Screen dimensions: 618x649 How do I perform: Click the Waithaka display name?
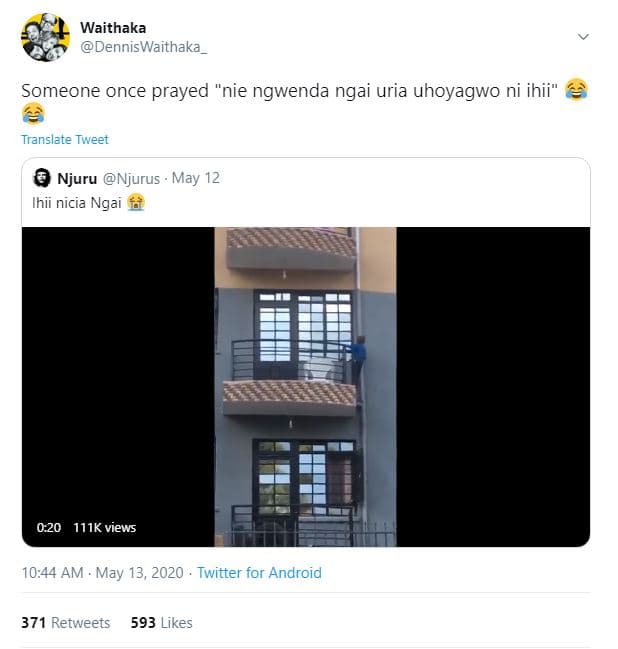click(113, 28)
